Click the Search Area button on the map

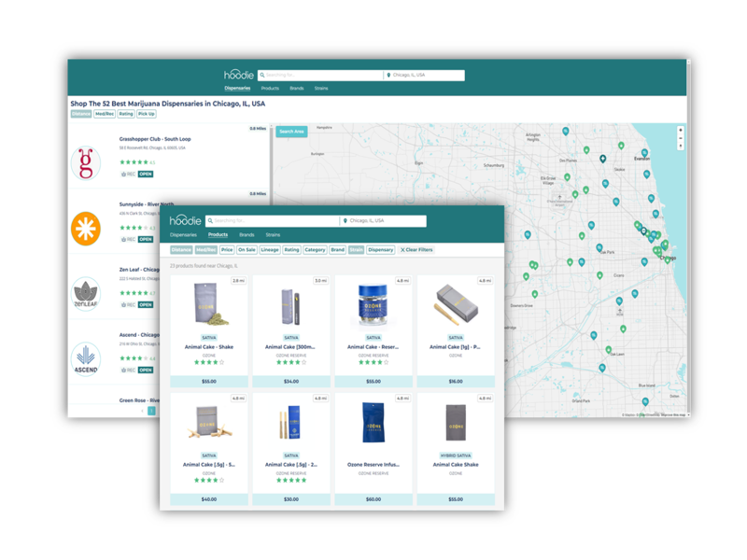(291, 132)
